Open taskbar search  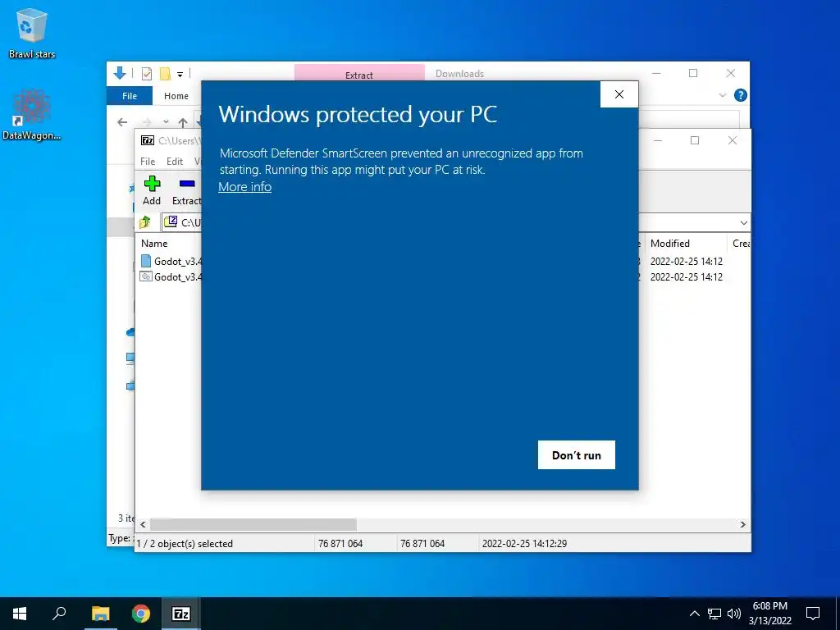(59, 614)
